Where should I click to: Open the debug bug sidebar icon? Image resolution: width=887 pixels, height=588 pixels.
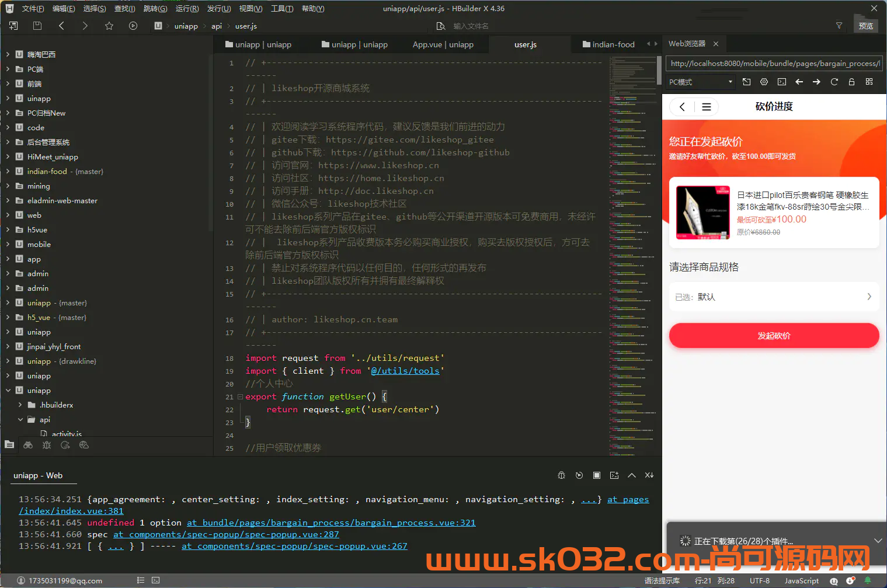(x=47, y=445)
